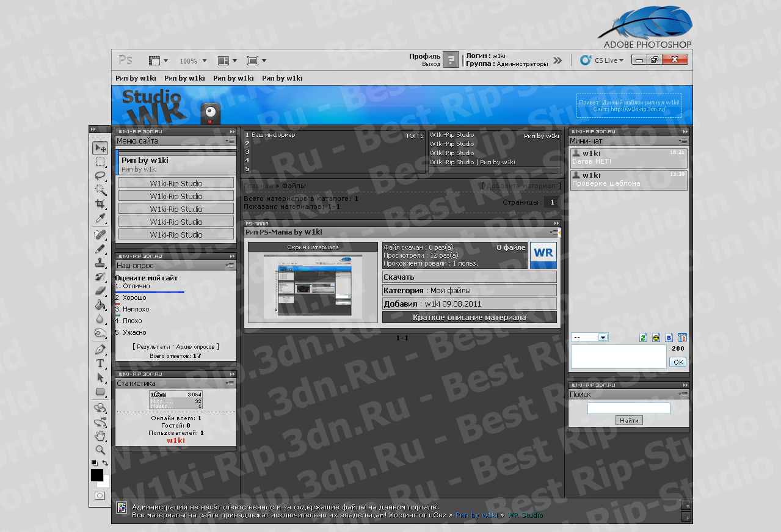Click the Скачать download link
The height and width of the screenshot is (532, 781).
pos(399,277)
